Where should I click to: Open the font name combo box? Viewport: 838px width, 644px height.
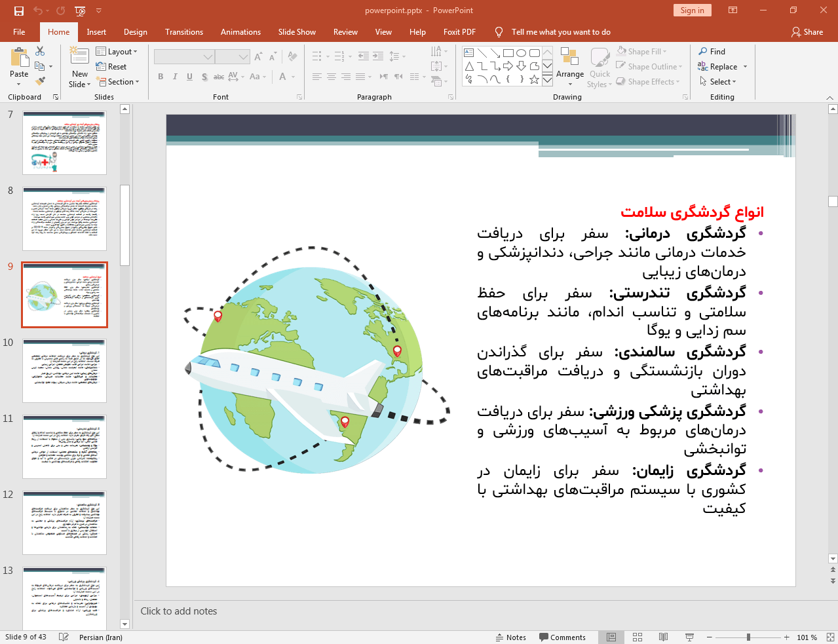(184, 57)
